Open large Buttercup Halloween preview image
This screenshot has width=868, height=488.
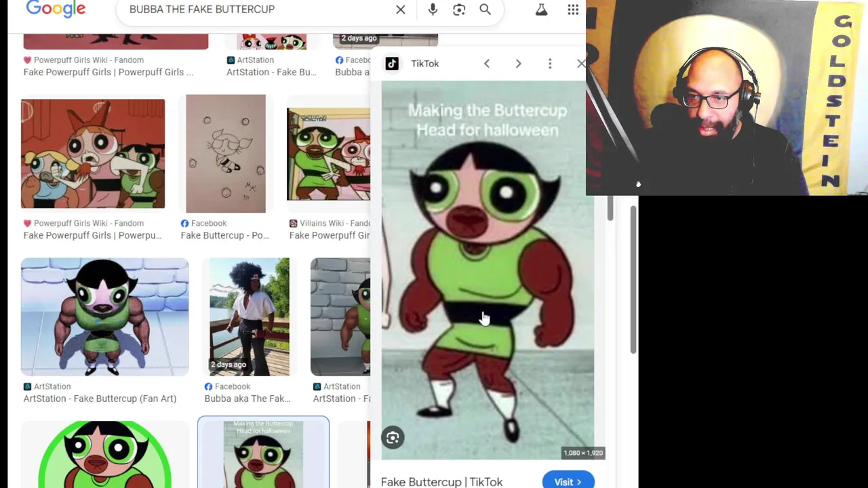coord(488,270)
